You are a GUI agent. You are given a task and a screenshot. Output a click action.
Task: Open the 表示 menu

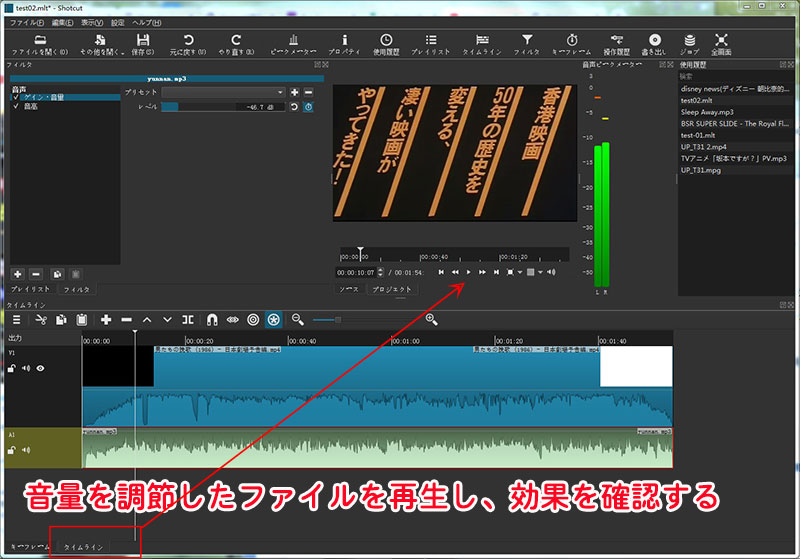click(x=92, y=22)
